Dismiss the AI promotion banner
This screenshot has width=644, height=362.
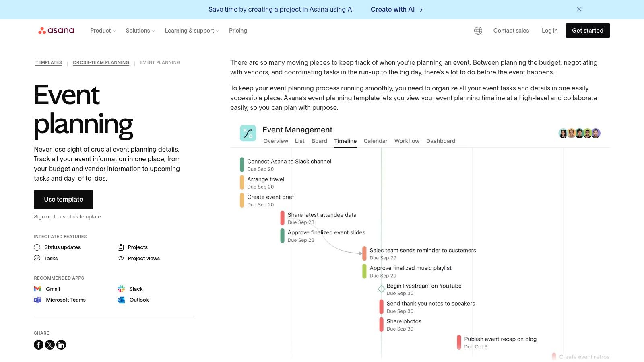click(x=579, y=9)
